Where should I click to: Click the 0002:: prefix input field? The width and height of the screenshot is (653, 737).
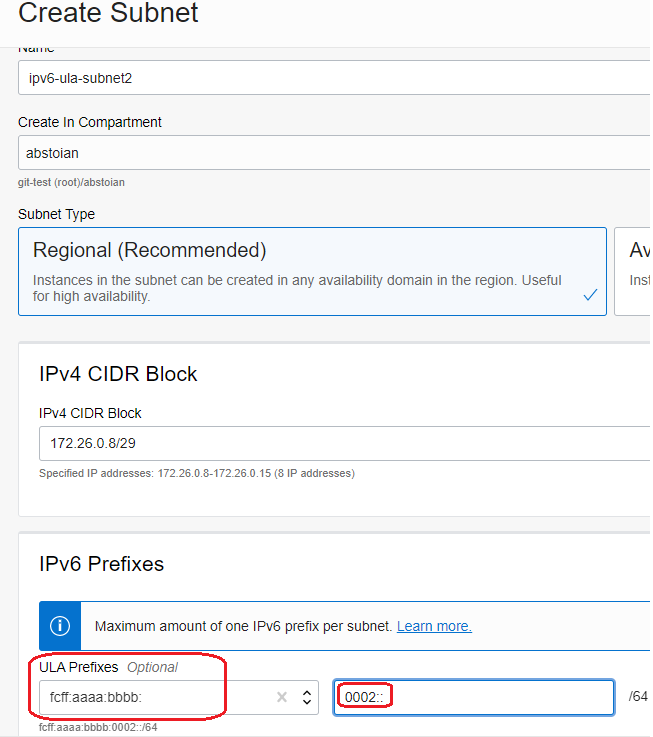(x=473, y=697)
